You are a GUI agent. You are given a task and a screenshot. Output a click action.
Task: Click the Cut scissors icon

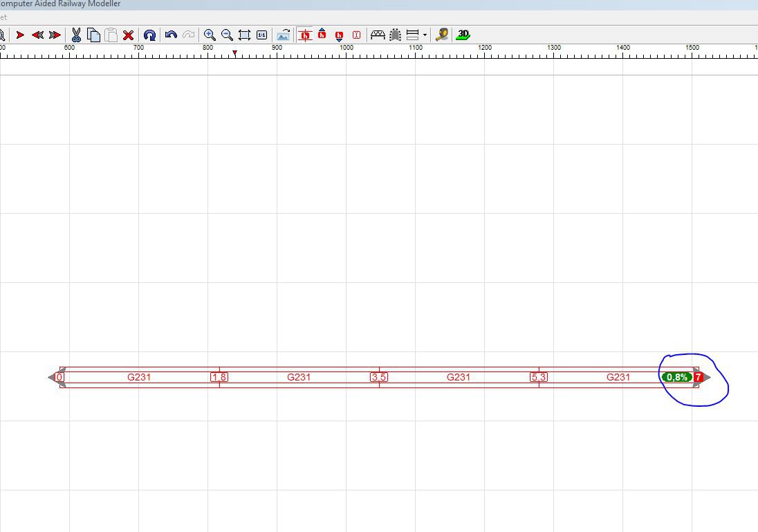click(76, 35)
